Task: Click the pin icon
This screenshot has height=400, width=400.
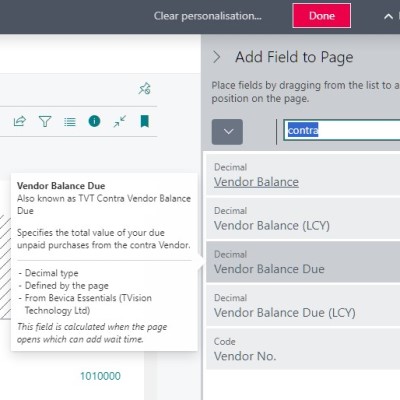Action: (x=144, y=89)
